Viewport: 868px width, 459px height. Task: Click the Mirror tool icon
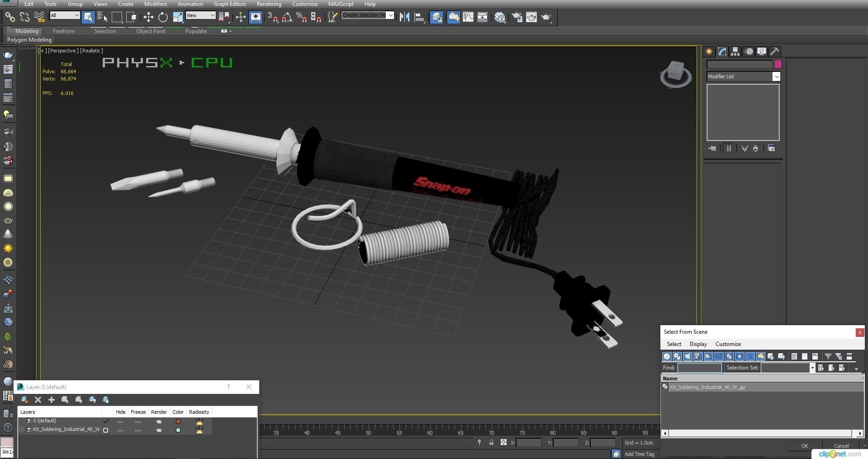[404, 17]
